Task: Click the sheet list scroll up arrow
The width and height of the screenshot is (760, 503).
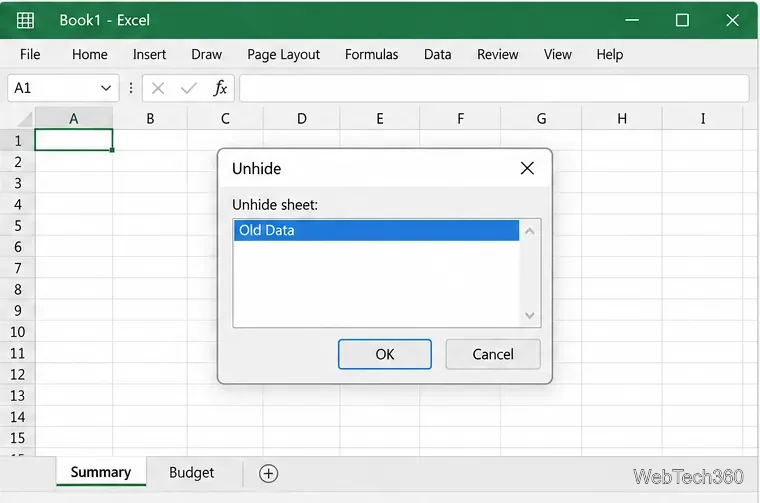Action: pos(530,231)
